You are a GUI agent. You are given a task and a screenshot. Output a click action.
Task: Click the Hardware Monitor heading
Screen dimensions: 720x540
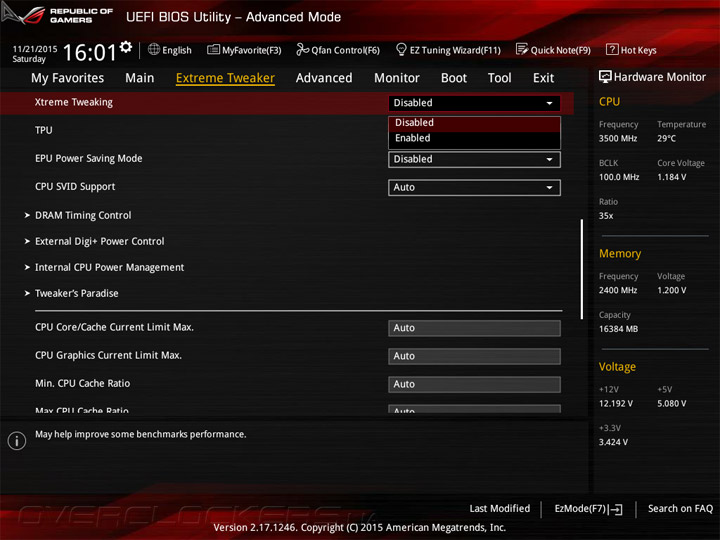tap(659, 77)
